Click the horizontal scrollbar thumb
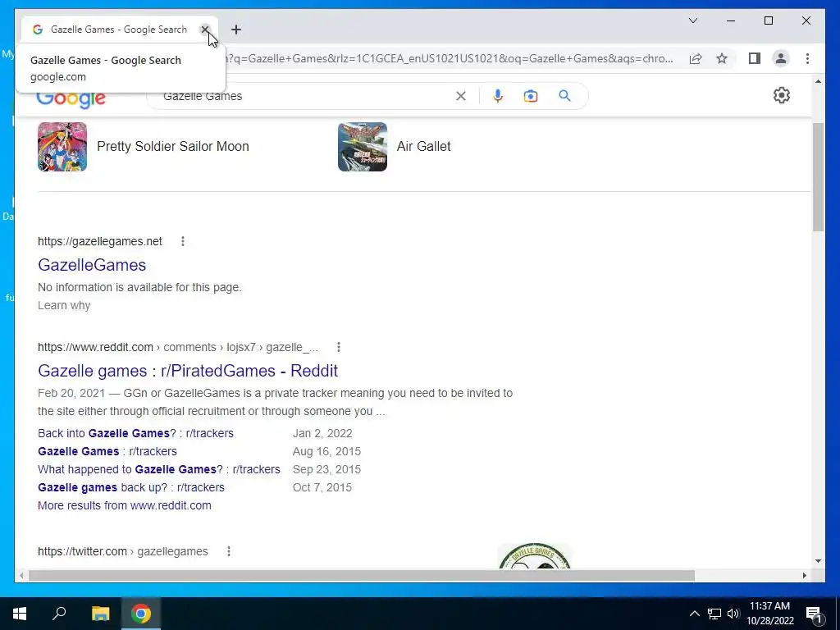The height and width of the screenshot is (630, 840). pyautogui.click(x=362, y=575)
